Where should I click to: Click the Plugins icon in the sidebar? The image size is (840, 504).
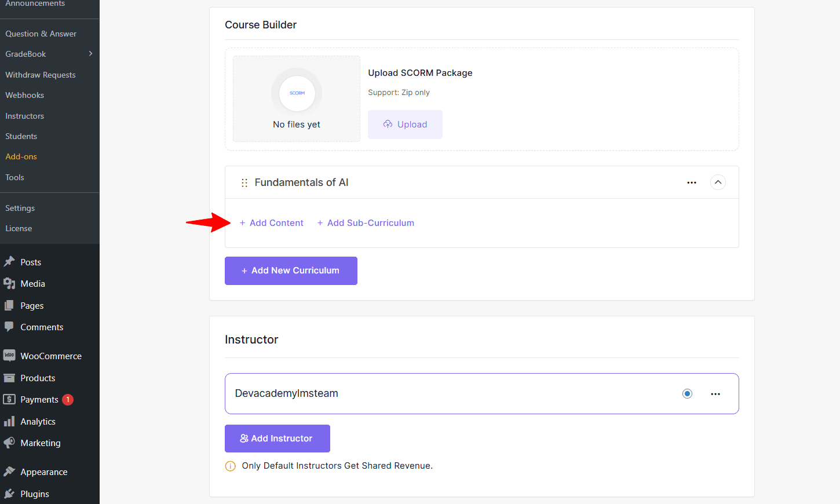[10, 494]
